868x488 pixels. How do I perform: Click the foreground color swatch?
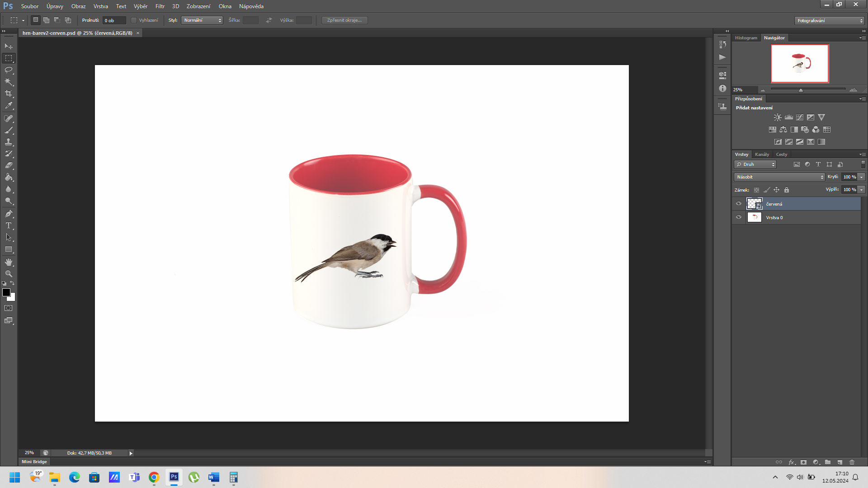pos(6,292)
